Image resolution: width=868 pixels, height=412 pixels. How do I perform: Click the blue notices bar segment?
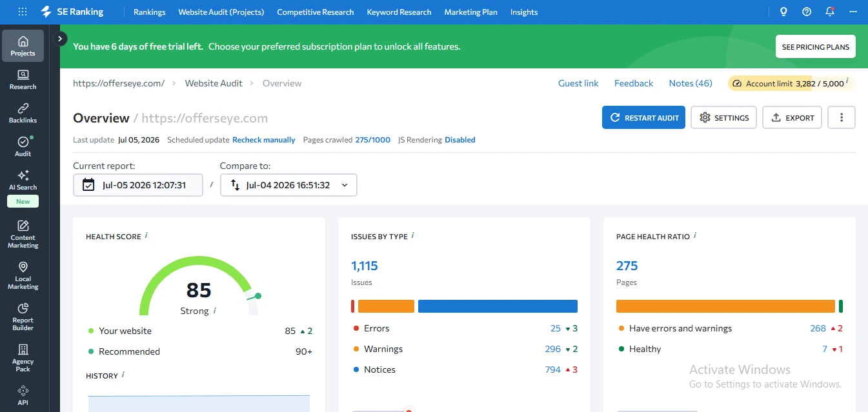click(x=498, y=306)
